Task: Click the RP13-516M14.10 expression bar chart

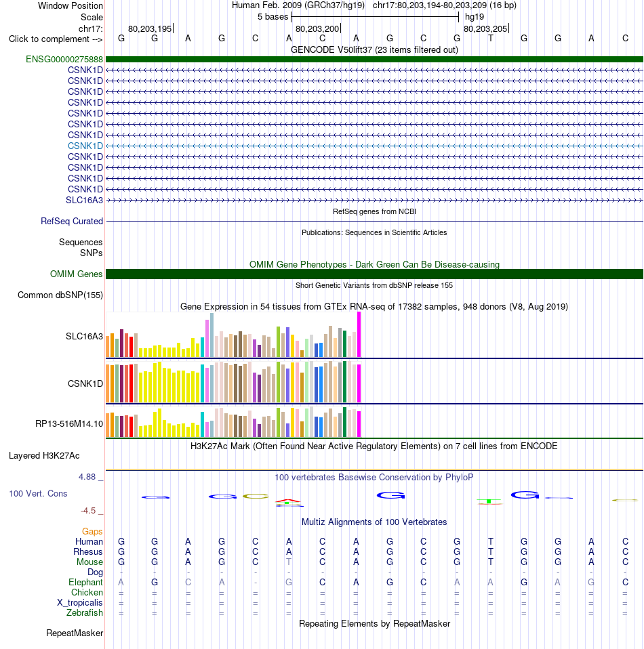Action: (x=234, y=422)
